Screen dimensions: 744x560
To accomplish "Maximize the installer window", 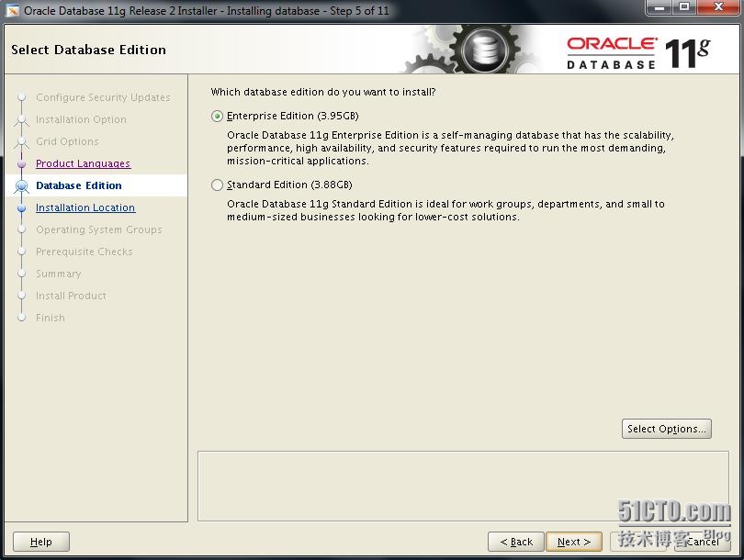I will [684, 7].
